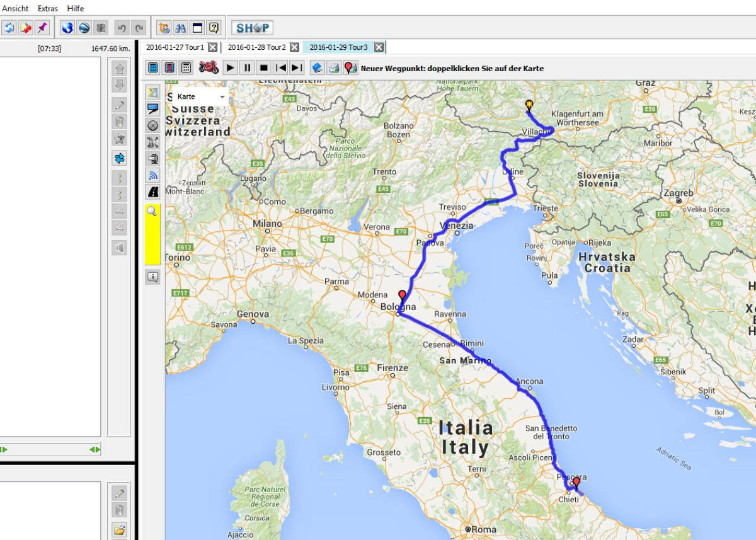Image resolution: width=756 pixels, height=540 pixels.
Task: Click the open folder icon in lower panel
Action: [x=119, y=530]
